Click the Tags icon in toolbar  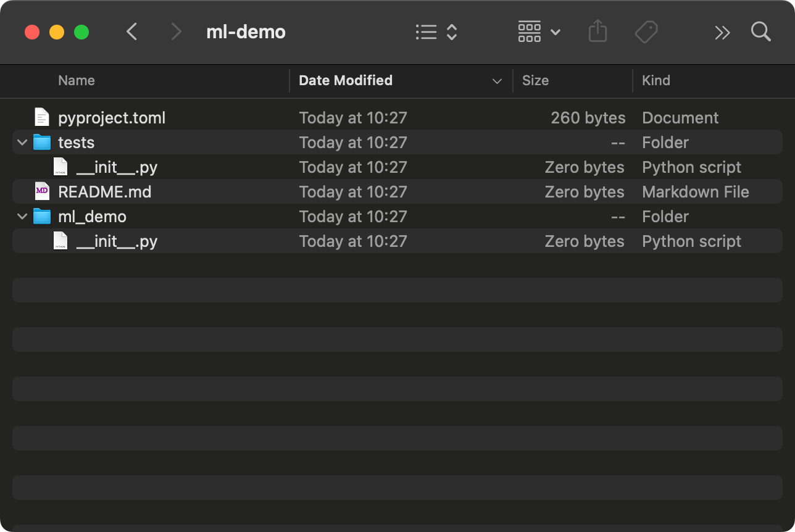(646, 31)
